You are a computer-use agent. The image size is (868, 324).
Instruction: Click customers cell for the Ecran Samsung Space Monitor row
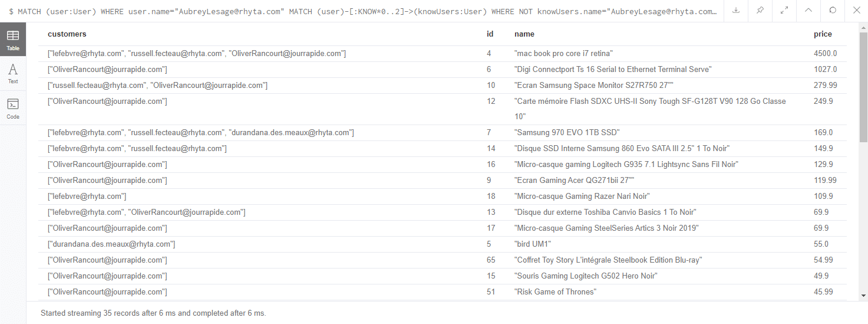[158, 86]
